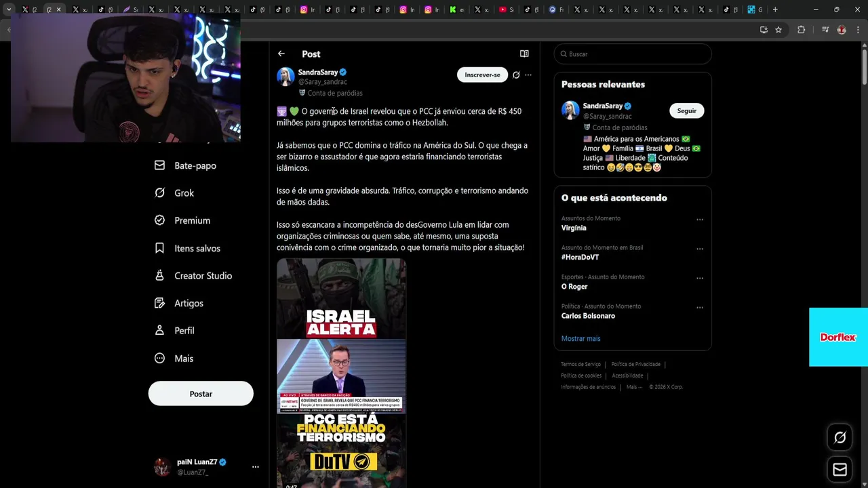Expand the Mais sidebar menu
The height and width of the screenshot is (488, 868).
click(174, 359)
